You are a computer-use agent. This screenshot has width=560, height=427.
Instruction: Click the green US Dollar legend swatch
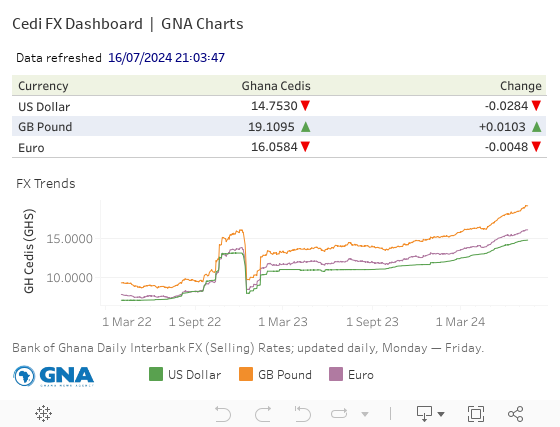coord(156,374)
